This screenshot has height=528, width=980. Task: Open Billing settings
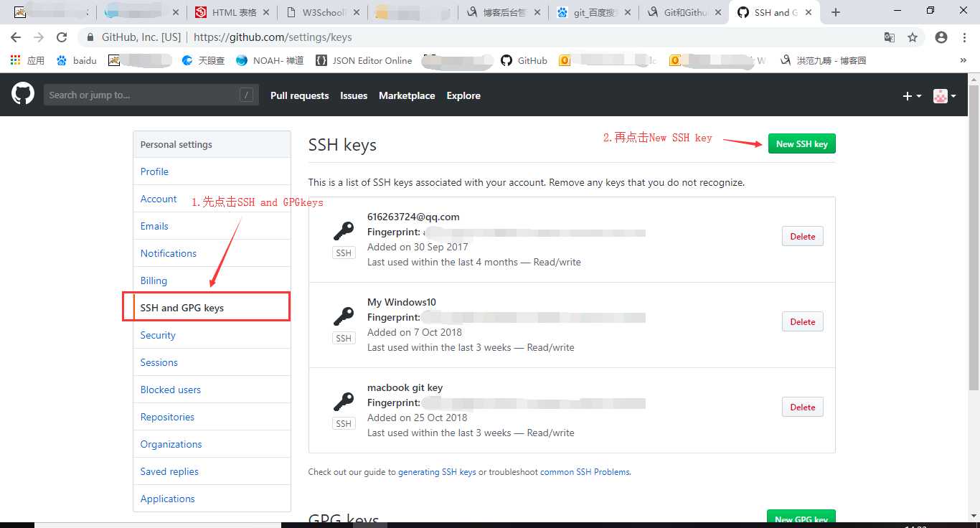click(x=212, y=280)
